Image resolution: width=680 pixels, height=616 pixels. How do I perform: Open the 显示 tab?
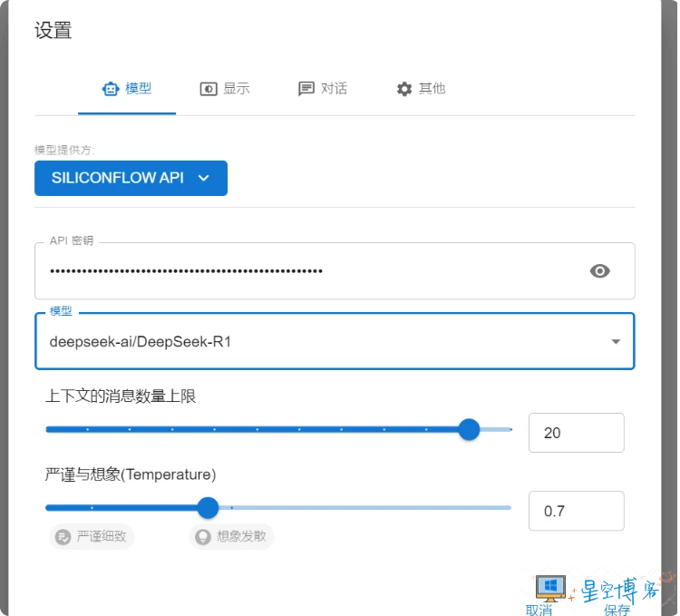(x=225, y=89)
